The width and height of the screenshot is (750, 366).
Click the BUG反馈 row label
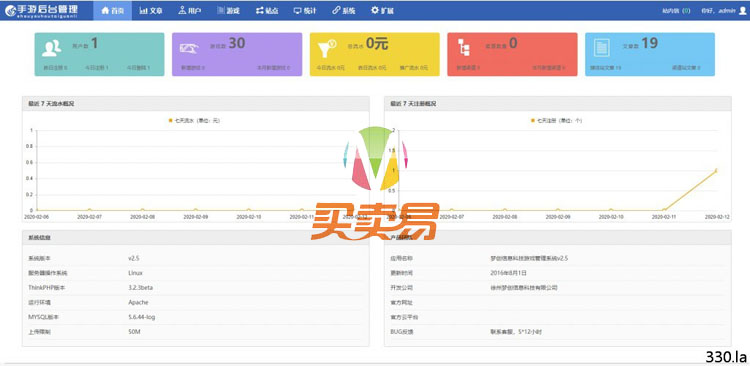pos(402,332)
